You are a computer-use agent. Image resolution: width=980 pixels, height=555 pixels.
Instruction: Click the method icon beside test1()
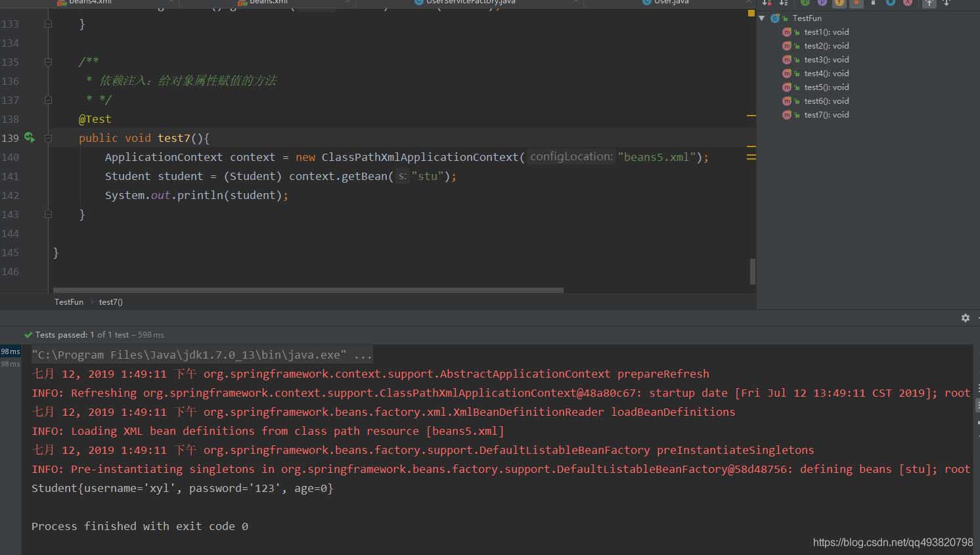[x=786, y=32]
